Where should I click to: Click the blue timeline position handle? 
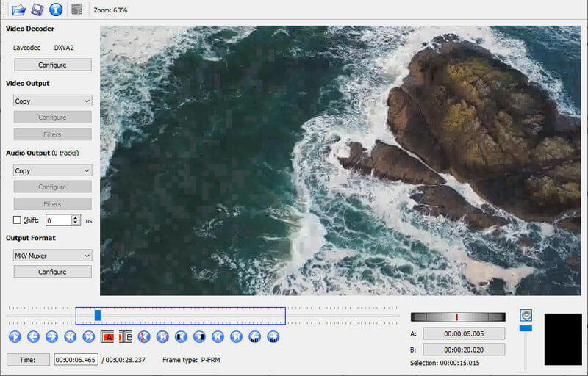coord(98,315)
